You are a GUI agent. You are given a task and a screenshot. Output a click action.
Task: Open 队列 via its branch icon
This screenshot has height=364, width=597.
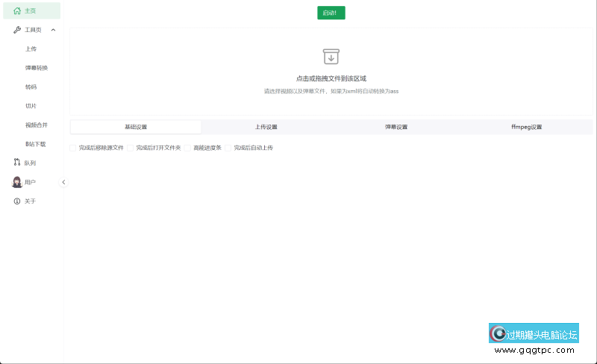17,163
